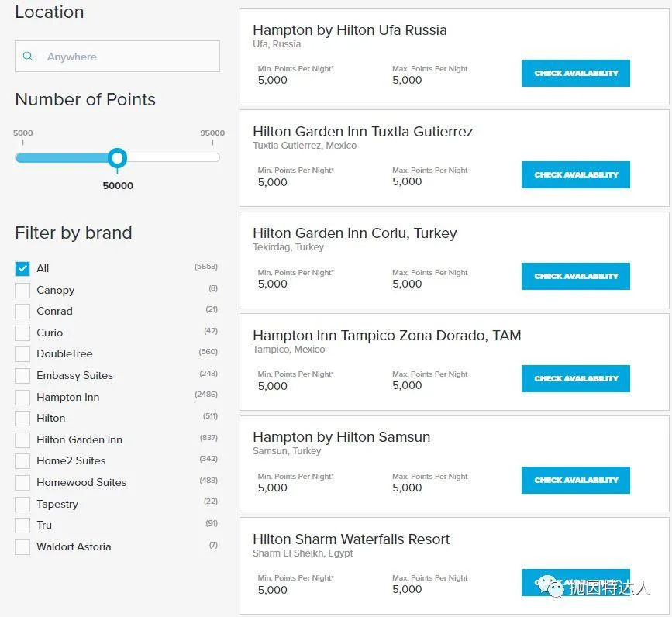This screenshot has width=672, height=617.
Task: Open Hilton Garden Inn Corlu, Turkey title
Action: coord(355,233)
